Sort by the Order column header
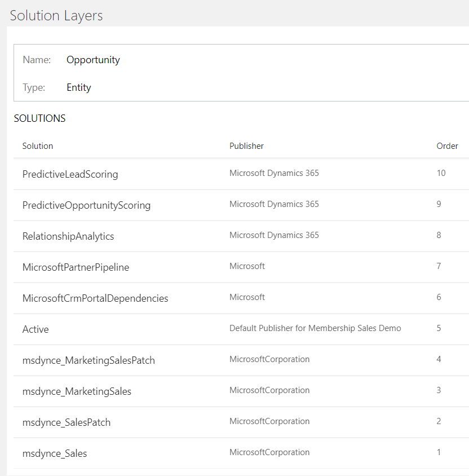The image size is (469, 476). [x=447, y=146]
